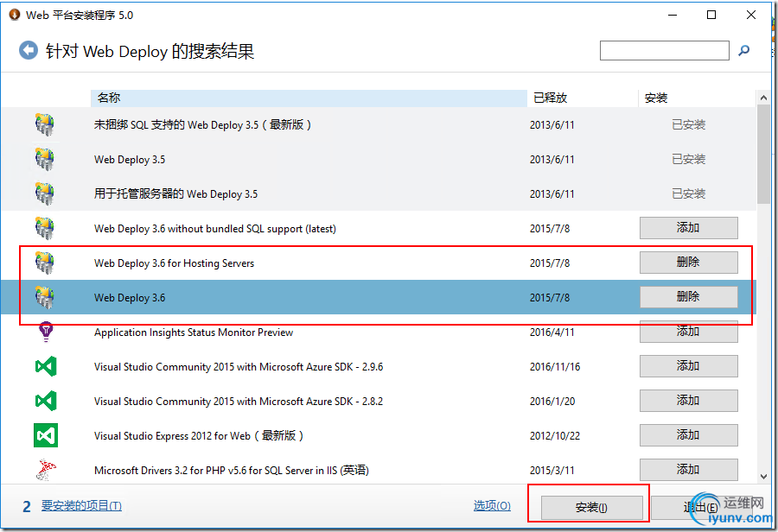The height and width of the screenshot is (532, 778).
Task: Click icon of Web Deploy 3.6 for Hosting Servers
Action: coord(45,263)
